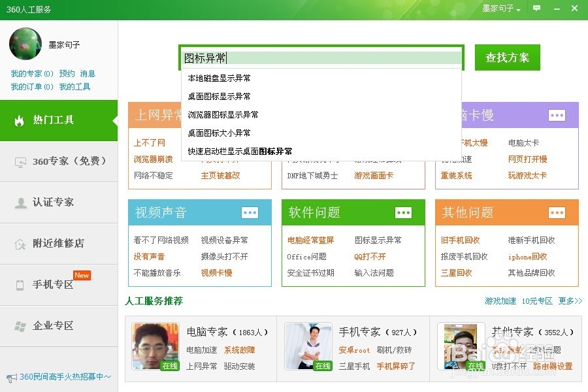Click the 认证专家 person icon
Viewport: 588px width, 392px height.
pos(20,203)
